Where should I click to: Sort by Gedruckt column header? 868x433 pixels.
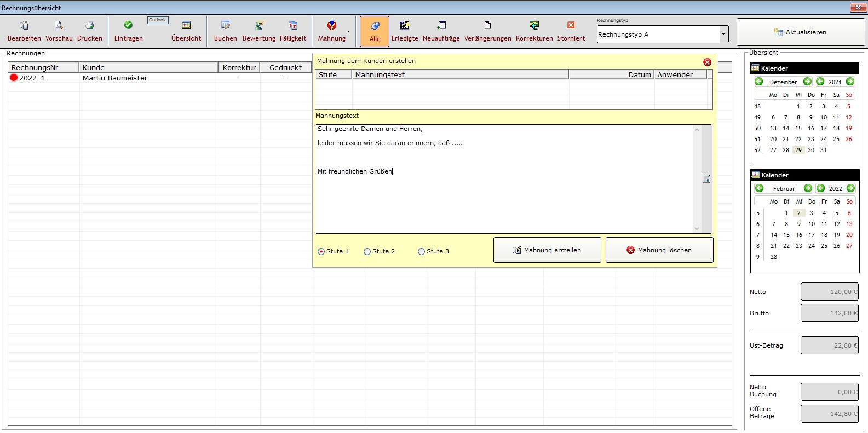[x=285, y=67]
